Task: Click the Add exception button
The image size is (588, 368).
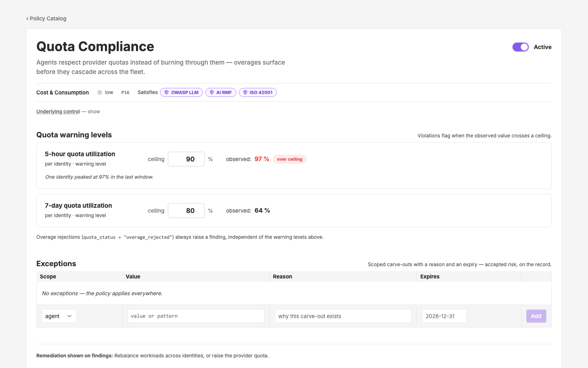Action: coord(536,316)
